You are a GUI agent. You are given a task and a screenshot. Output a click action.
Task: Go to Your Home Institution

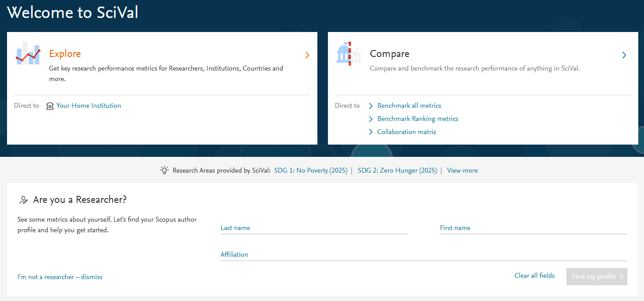(89, 106)
